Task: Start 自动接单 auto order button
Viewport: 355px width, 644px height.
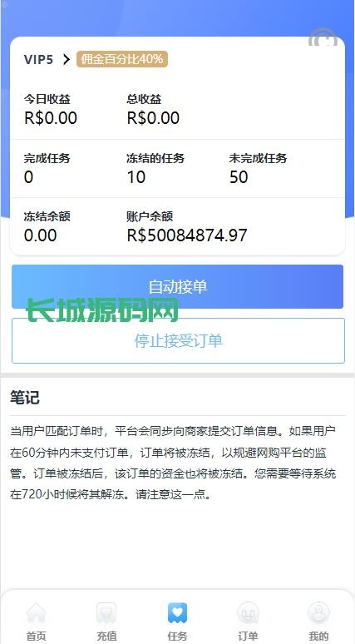Action: pos(177,287)
